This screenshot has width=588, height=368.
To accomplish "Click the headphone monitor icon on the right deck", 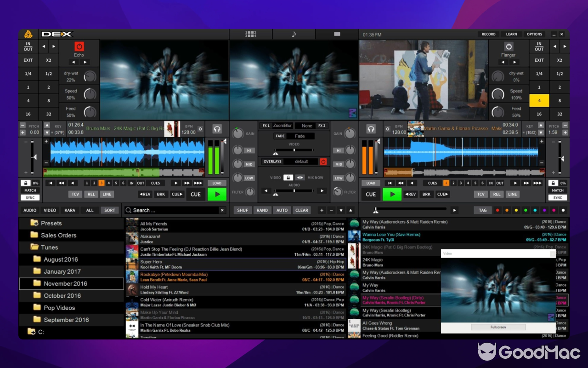I will click(x=371, y=129).
